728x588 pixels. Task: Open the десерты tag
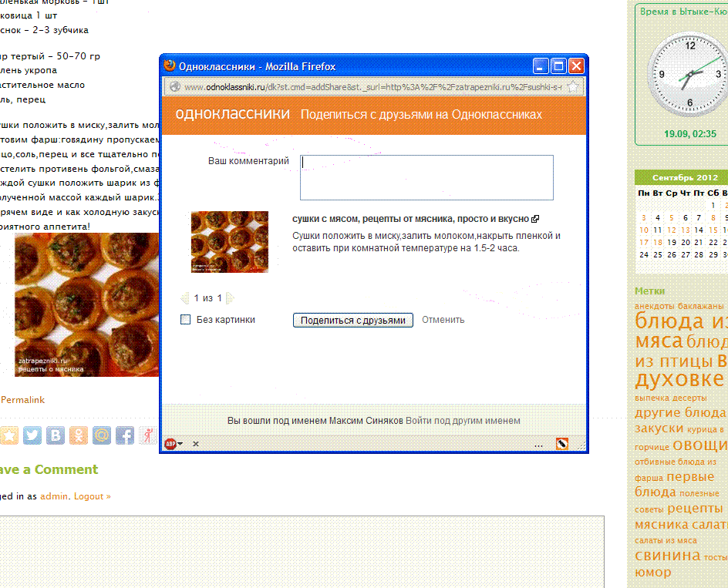click(689, 398)
